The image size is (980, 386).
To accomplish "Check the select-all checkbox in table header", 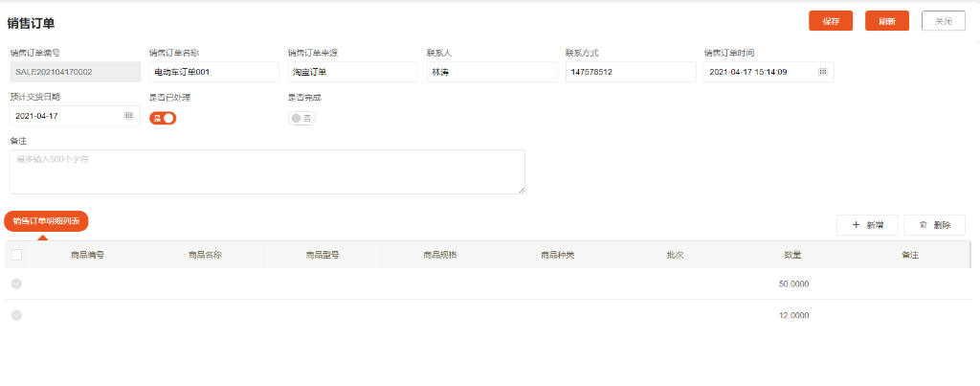I will (x=16, y=255).
